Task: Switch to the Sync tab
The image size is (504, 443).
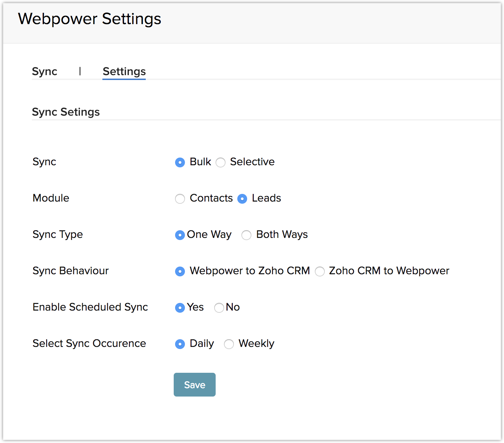Action: (44, 71)
